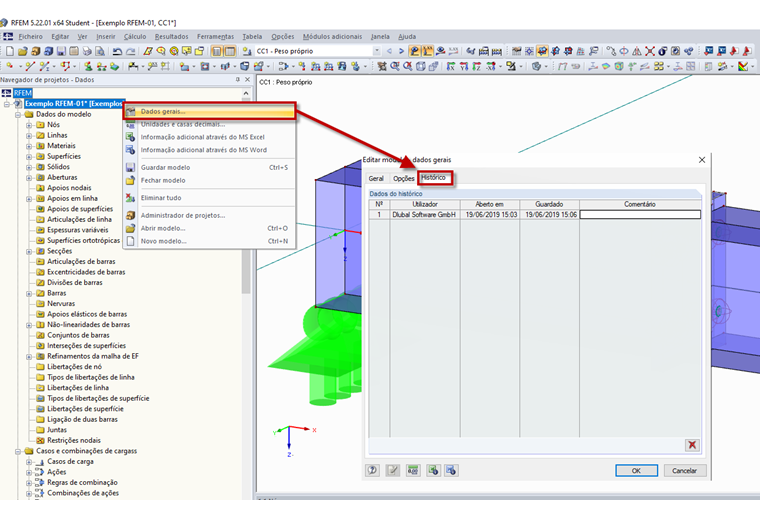Open the Ficheiro menu
The image size is (760, 516).
31,36
